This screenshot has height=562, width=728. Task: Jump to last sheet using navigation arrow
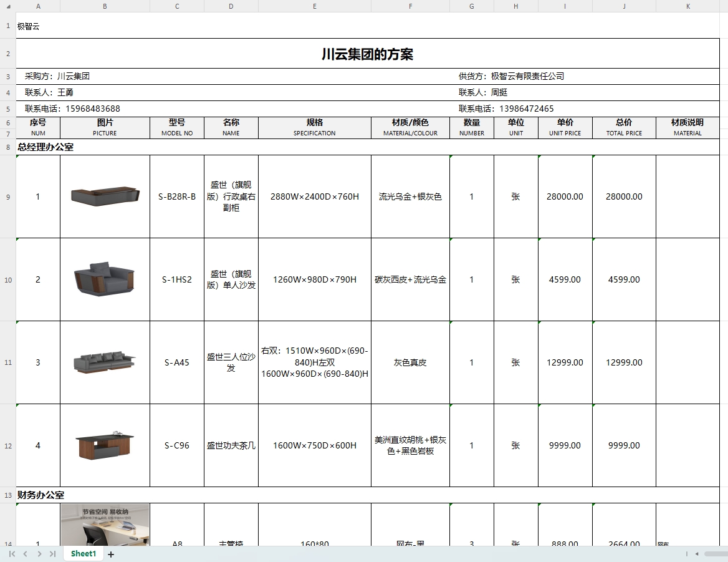[53, 554]
